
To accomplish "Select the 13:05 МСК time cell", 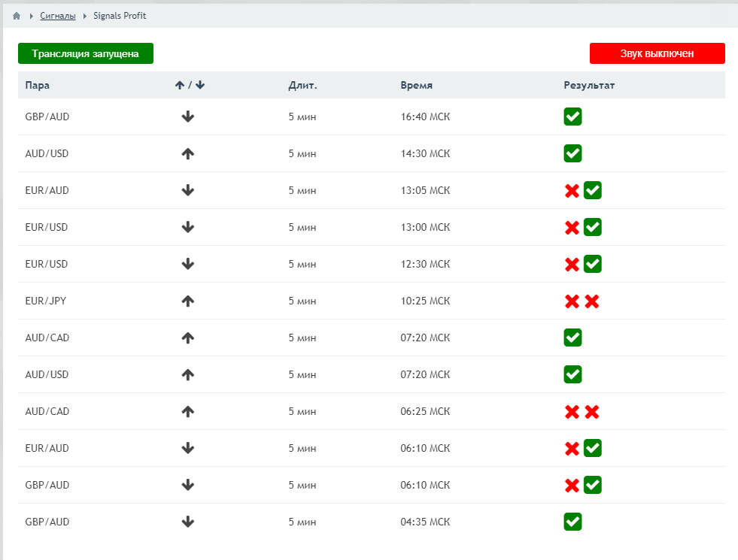I will pyautogui.click(x=425, y=190).
